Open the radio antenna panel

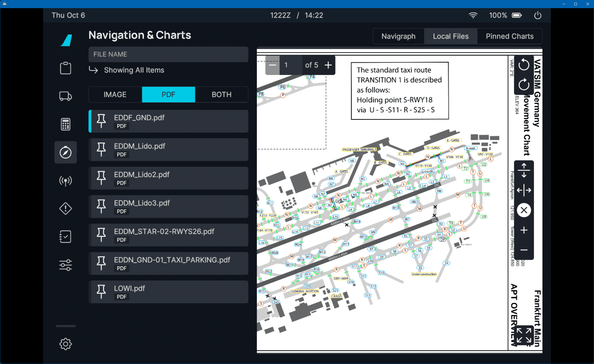click(65, 181)
